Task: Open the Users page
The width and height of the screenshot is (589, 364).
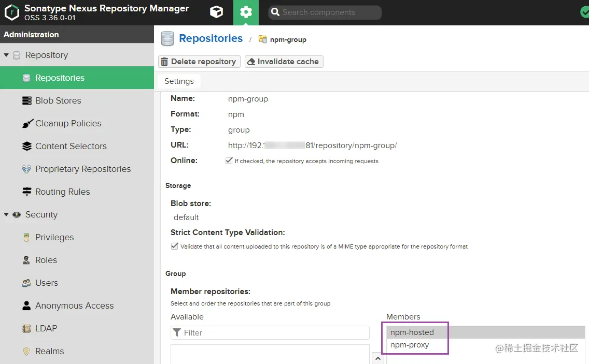Action: [x=46, y=283]
